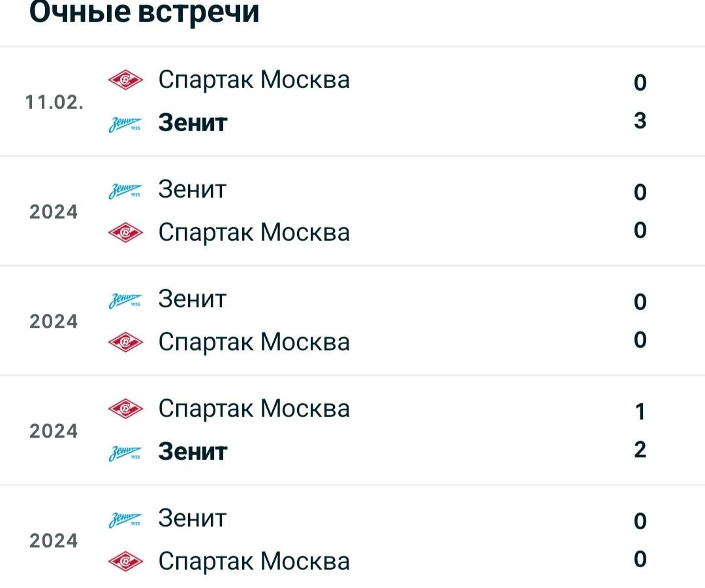Click Zenit logo in the last match row

click(125, 519)
